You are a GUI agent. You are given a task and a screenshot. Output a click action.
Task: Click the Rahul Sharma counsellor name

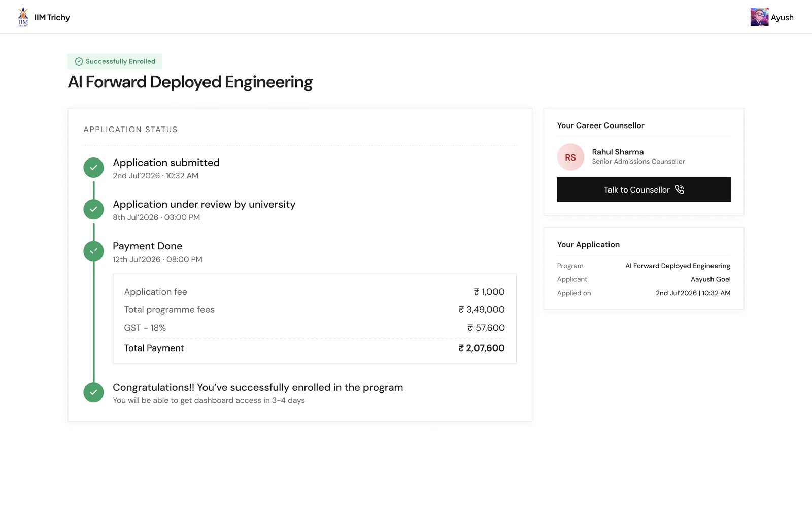click(618, 152)
